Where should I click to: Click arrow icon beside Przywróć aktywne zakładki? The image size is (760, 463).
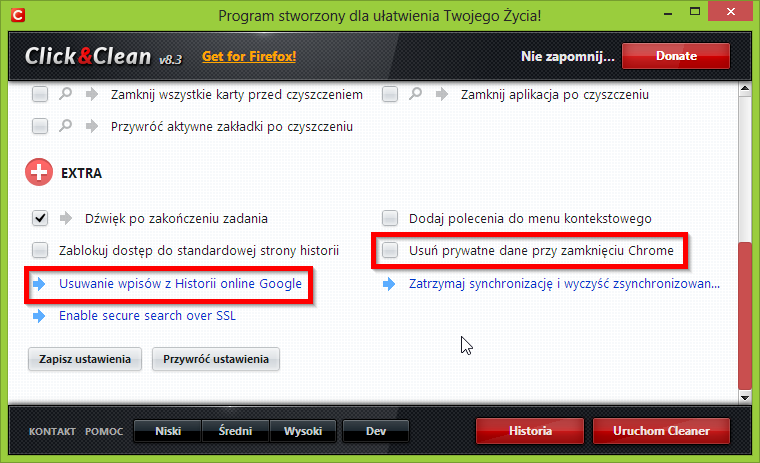[92, 127]
